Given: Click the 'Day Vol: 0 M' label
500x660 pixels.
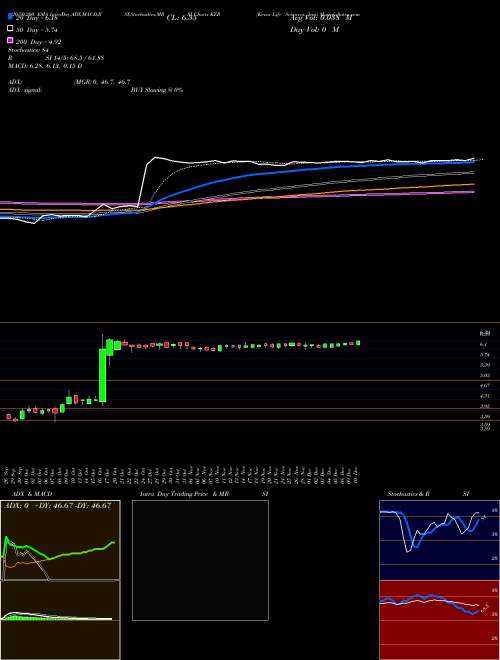Looking at the screenshot, I should click(314, 30).
